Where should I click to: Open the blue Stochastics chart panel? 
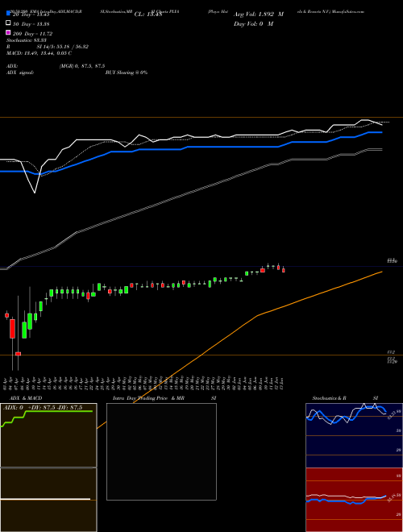(354, 435)
